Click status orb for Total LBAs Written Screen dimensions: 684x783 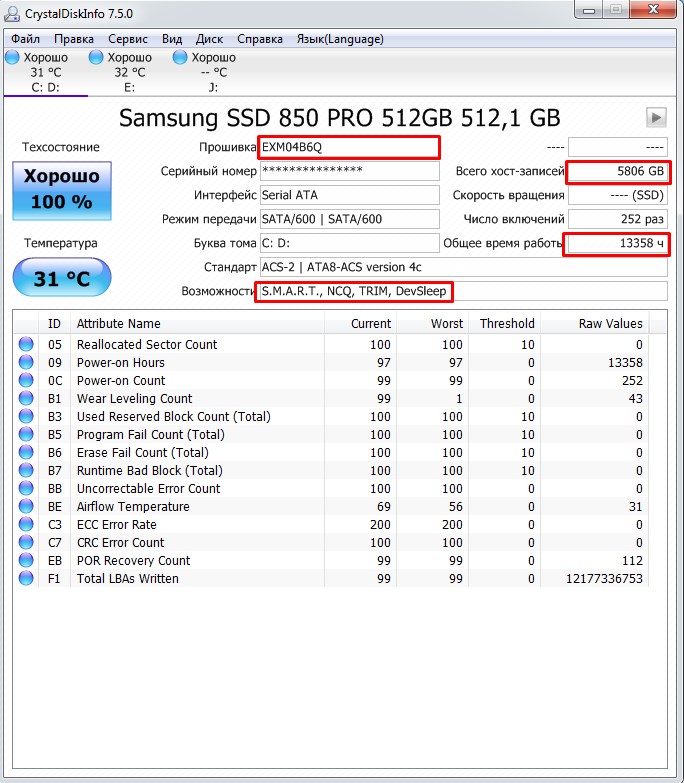[x=26, y=578]
